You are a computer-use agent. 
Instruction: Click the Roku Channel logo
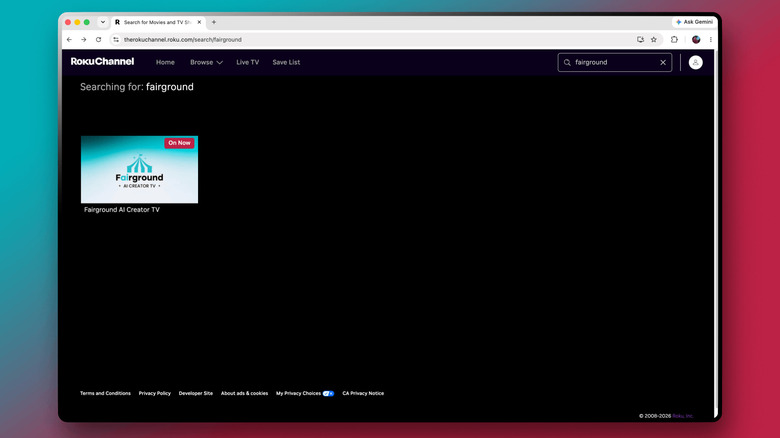(x=102, y=62)
